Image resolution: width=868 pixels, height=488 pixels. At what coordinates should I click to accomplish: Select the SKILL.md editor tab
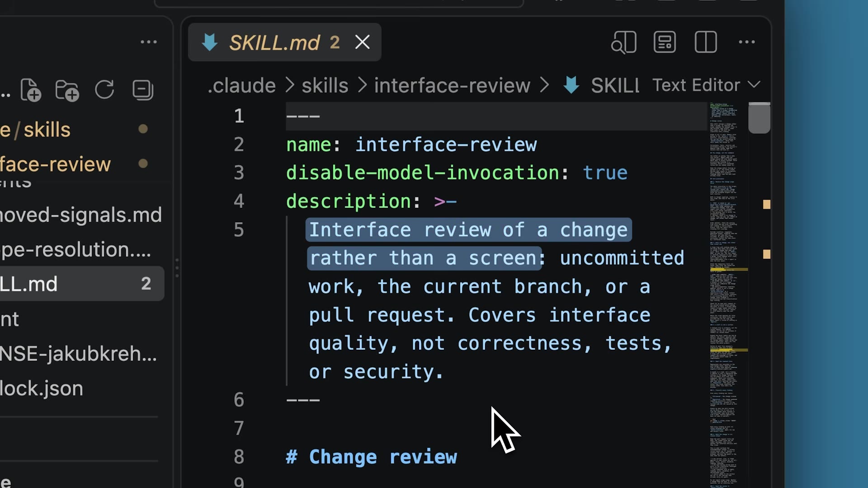(284, 42)
